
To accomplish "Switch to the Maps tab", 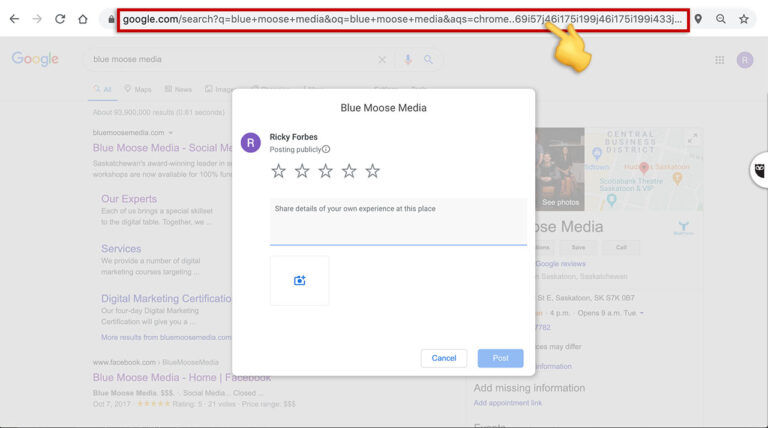I will 138,89.
